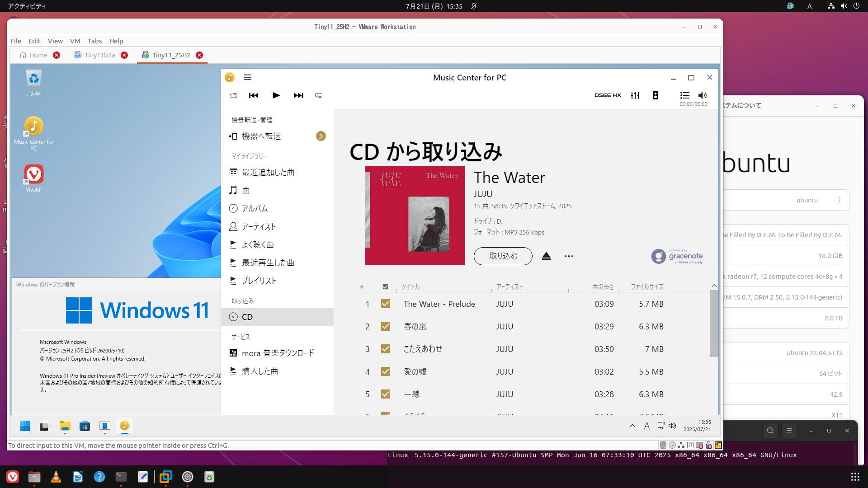The width and height of the screenshot is (868, 488).
Task: Select the CD import item in the sidebar
Action: tap(277, 317)
